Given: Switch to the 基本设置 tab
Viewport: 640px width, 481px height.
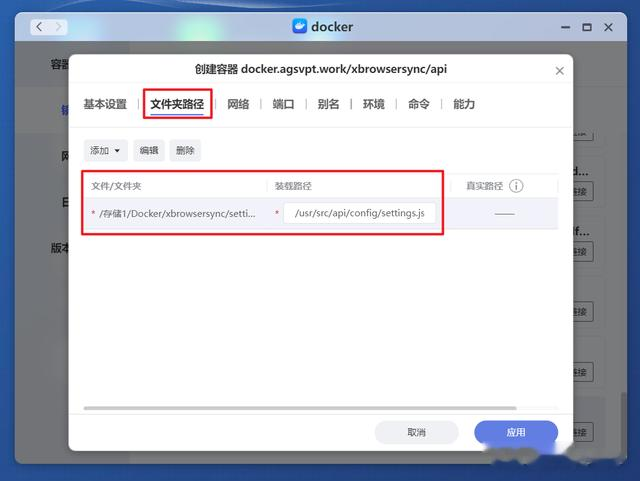Looking at the screenshot, I should [x=105, y=104].
